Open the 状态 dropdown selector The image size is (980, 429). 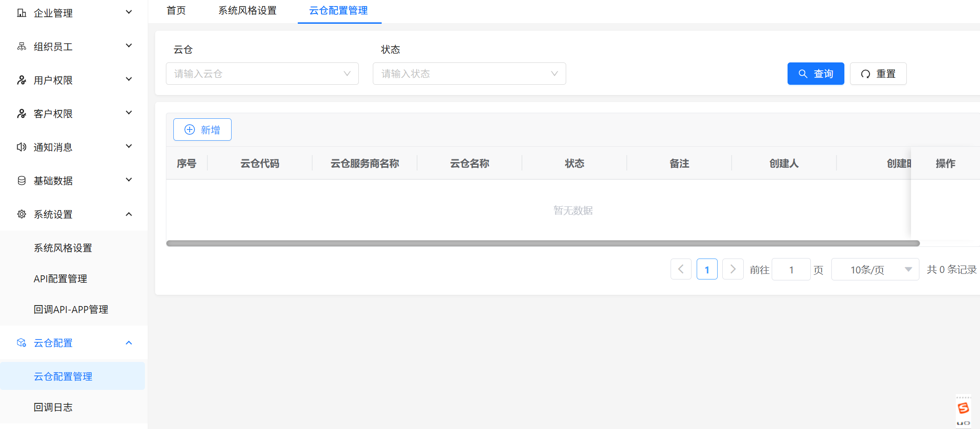coord(469,74)
